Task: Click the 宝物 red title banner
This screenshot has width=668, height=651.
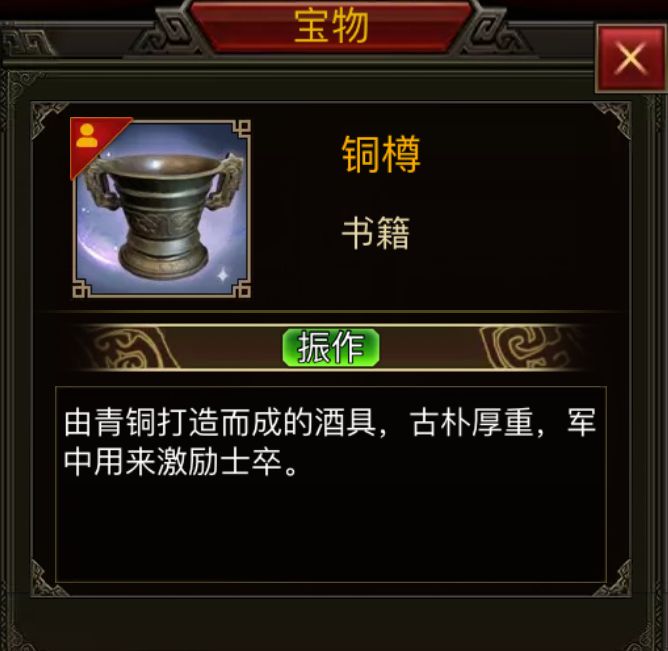Action: pyautogui.click(x=331, y=26)
